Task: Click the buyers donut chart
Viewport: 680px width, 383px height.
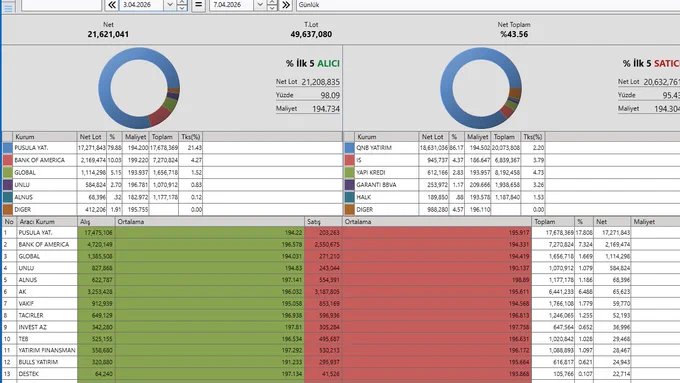Action: (139, 88)
